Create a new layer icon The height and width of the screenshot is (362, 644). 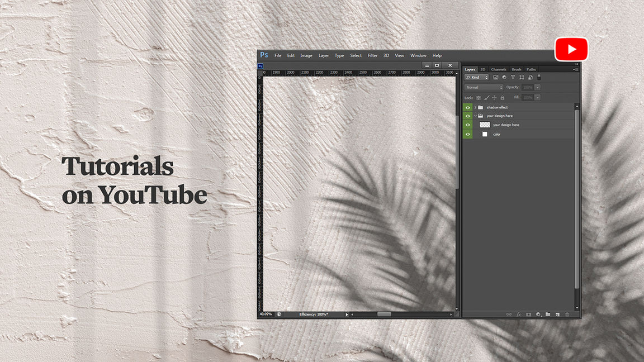click(x=558, y=315)
